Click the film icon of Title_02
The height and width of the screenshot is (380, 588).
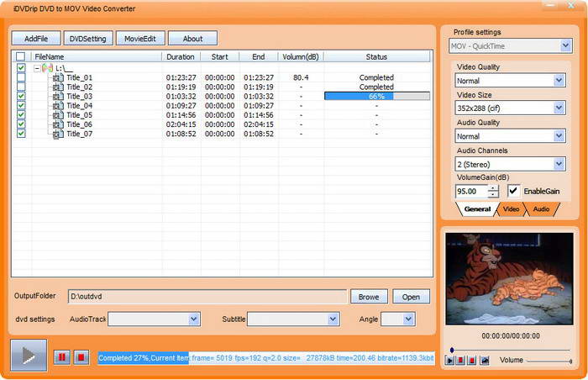58,87
